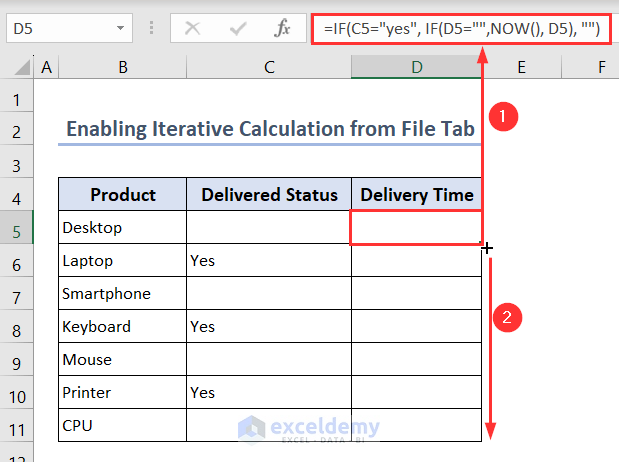Select the active Delivery Time cell for Desktop
This screenshot has height=462, width=619.
[416, 227]
